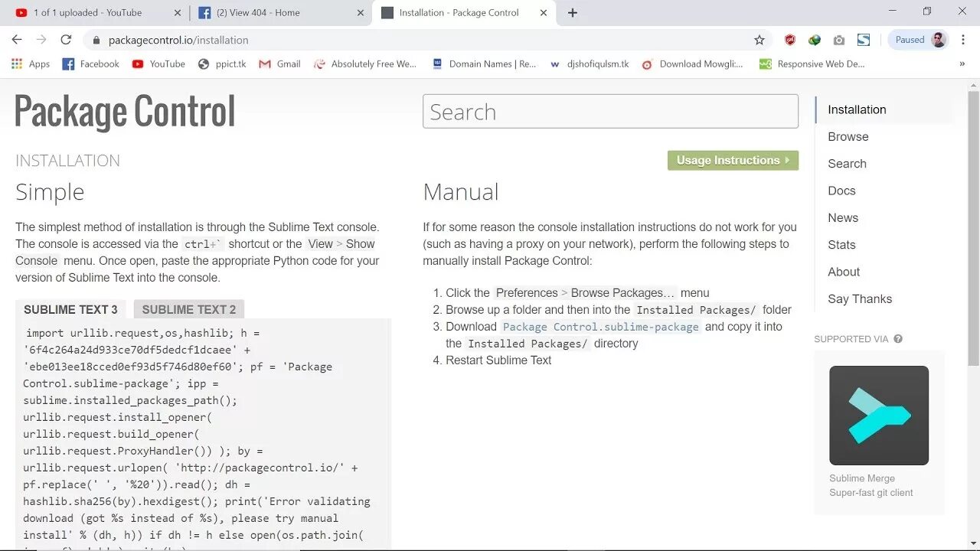The width and height of the screenshot is (980, 551).
Task: Click the Supported Via help icon
Action: click(x=898, y=339)
